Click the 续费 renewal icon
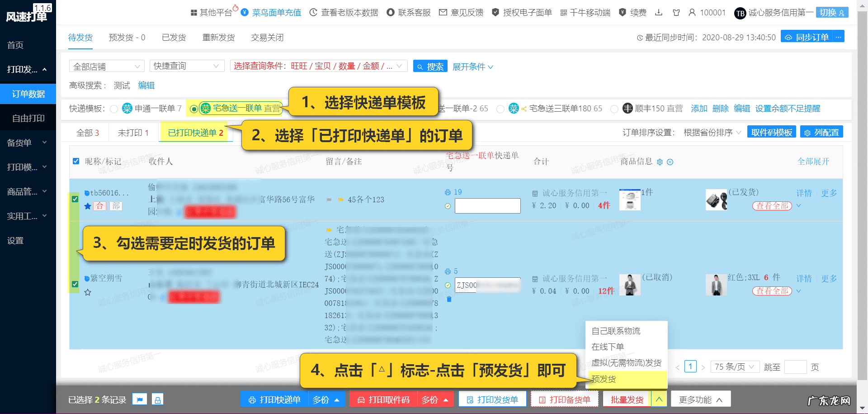The height and width of the screenshot is (414, 868). (622, 13)
